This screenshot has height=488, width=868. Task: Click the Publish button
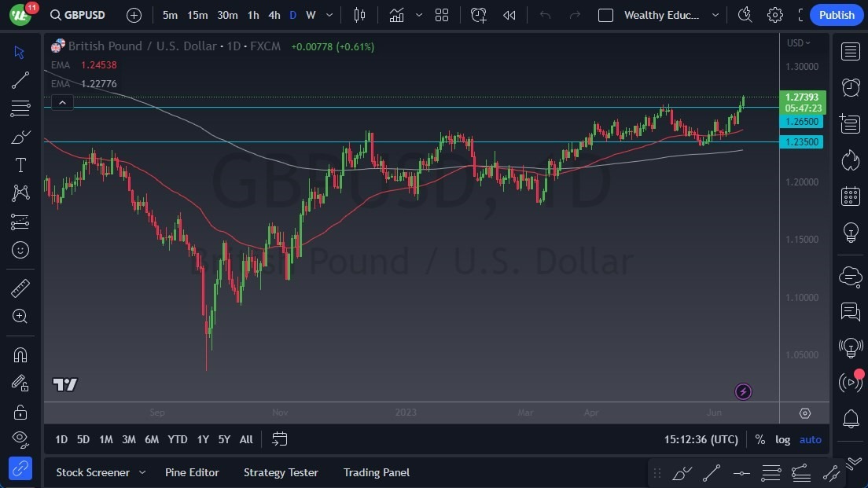click(837, 14)
